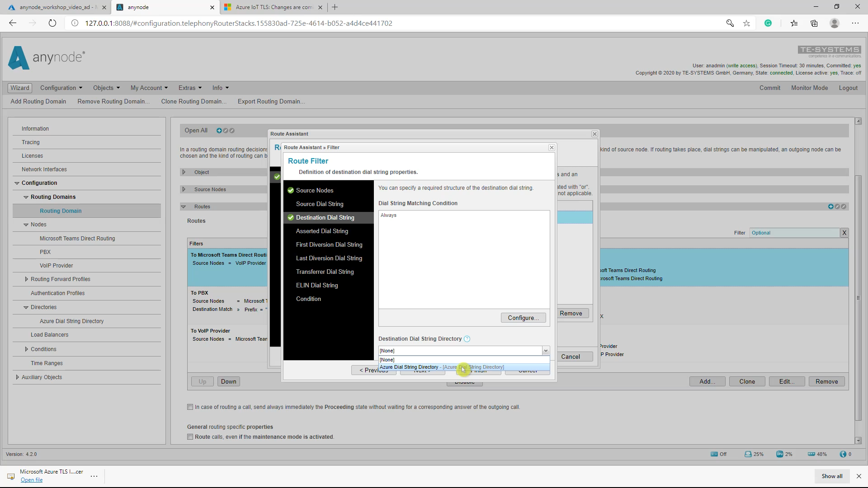The image size is (868, 488).
Task: Select Azure Dial String Directory option
Action: 464,367
